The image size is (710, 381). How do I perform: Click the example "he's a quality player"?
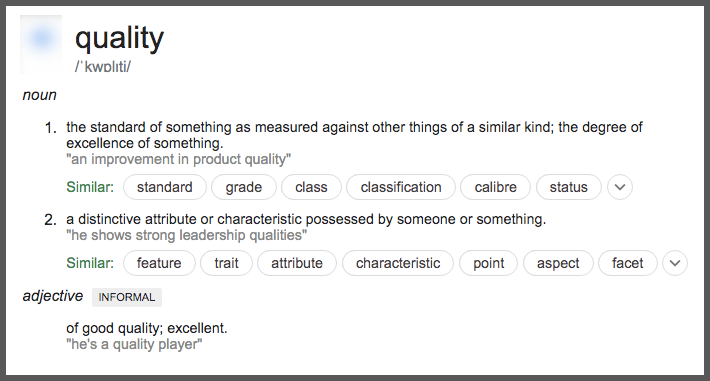point(134,344)
